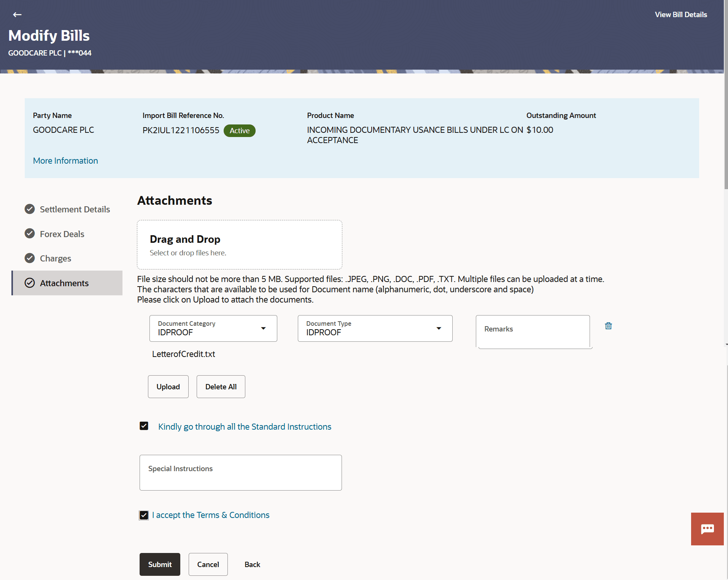Click the Settlement Details checkmark icon
The width and height of the screenshot is (728, 580).
click(x=30, y=209)
